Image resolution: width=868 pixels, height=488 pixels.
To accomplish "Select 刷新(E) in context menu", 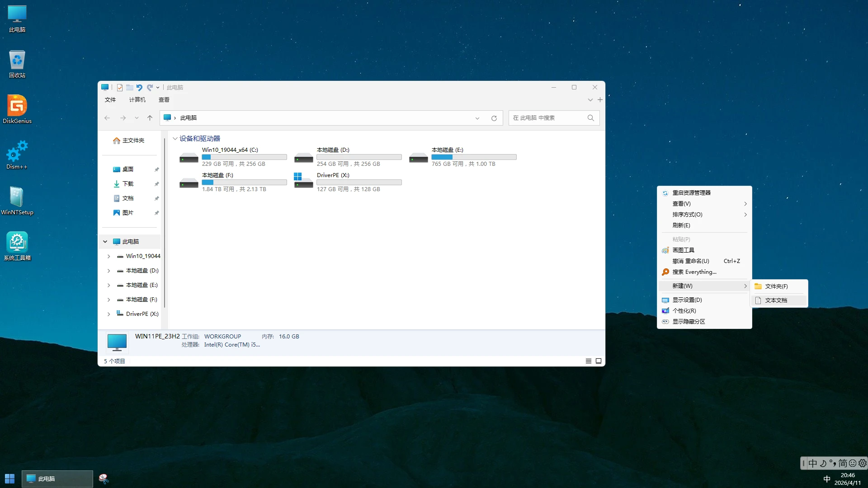I will [704, 225].
